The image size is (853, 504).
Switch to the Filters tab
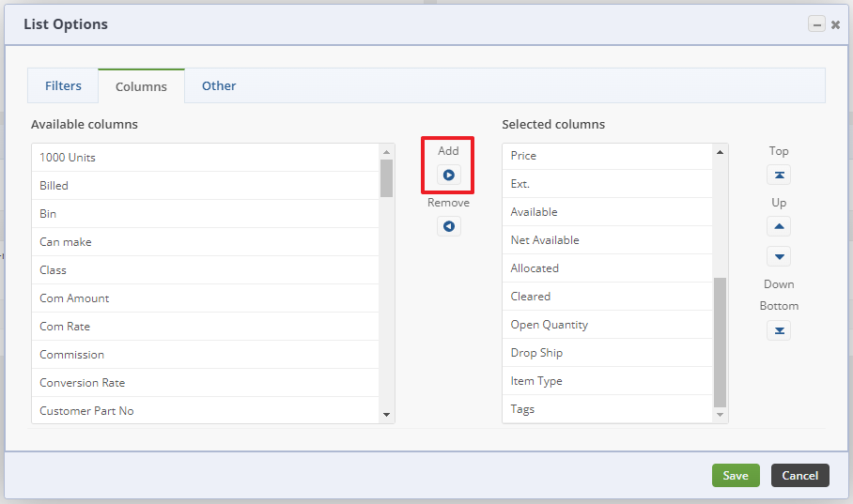click(x=63, y=85)
